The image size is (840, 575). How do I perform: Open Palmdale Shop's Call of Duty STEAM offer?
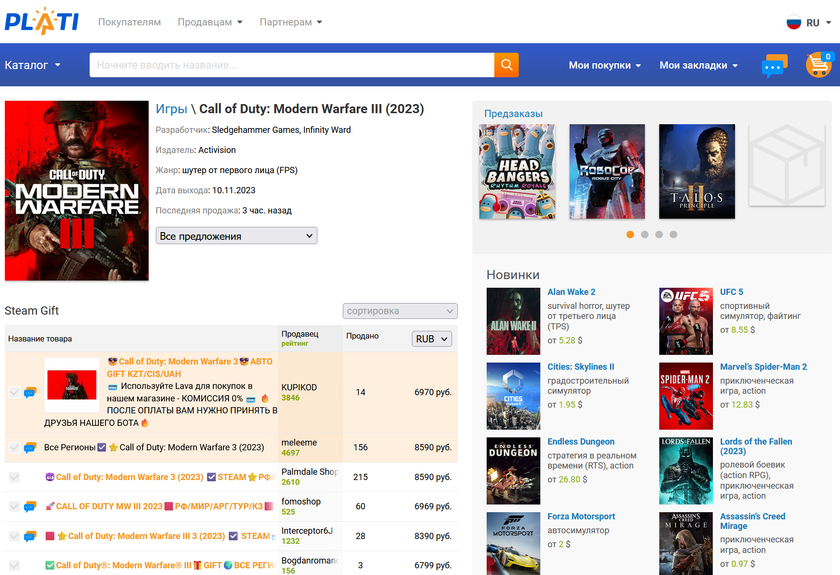[x=161, y=477]
